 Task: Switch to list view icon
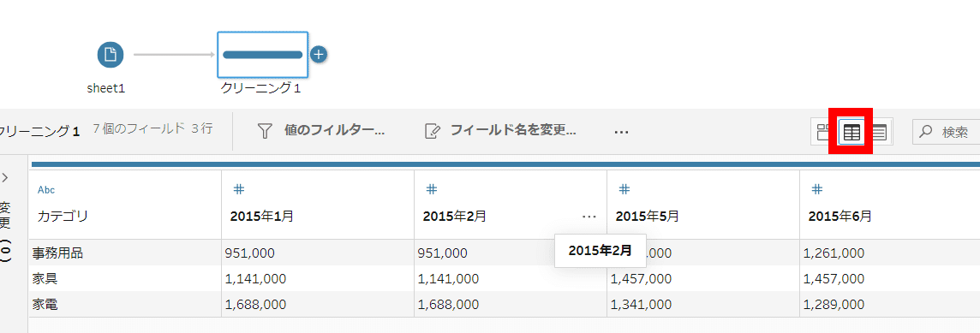[x=880, y=132]
